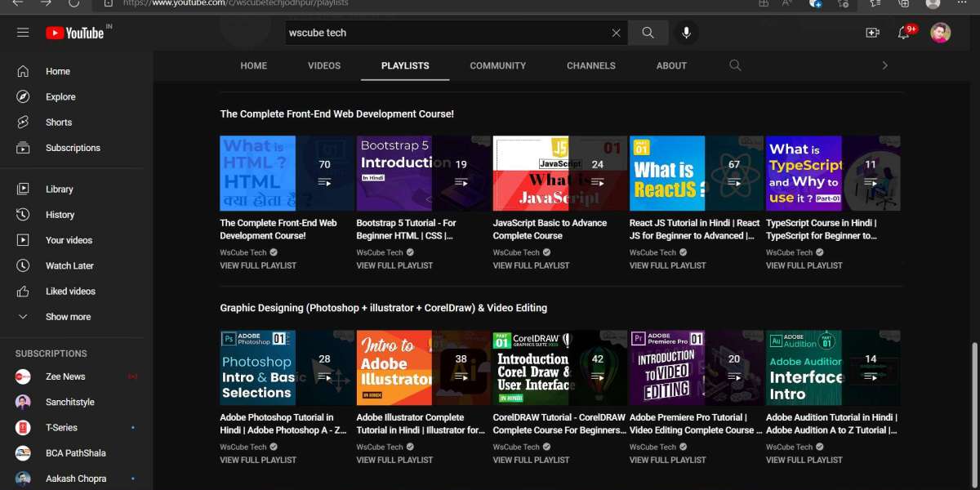Image resolution: width=980 pixels, height=490 pixels.
Task: Click the browser address bar URL
Action: coord(235,3)
